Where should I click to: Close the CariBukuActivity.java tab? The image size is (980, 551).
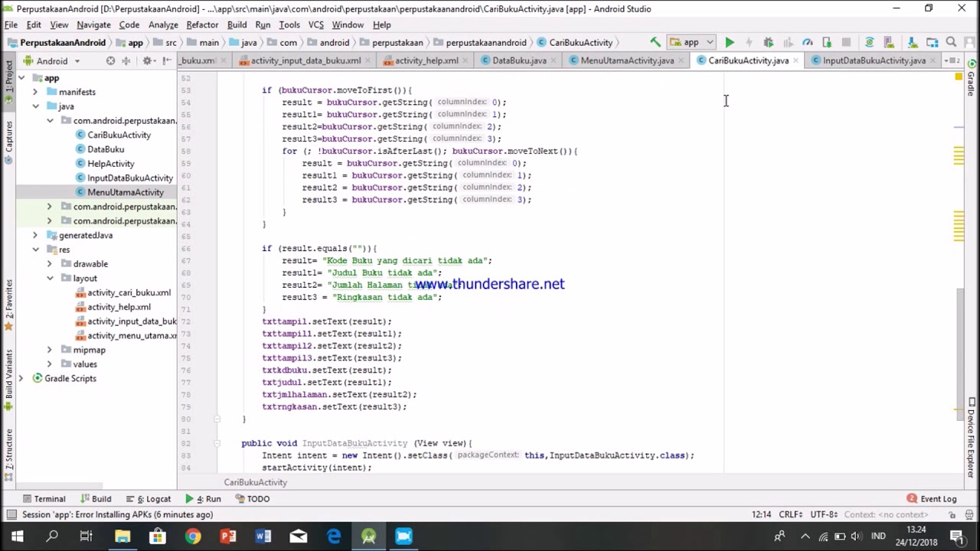pyautogui.click(x=796, y=60)
